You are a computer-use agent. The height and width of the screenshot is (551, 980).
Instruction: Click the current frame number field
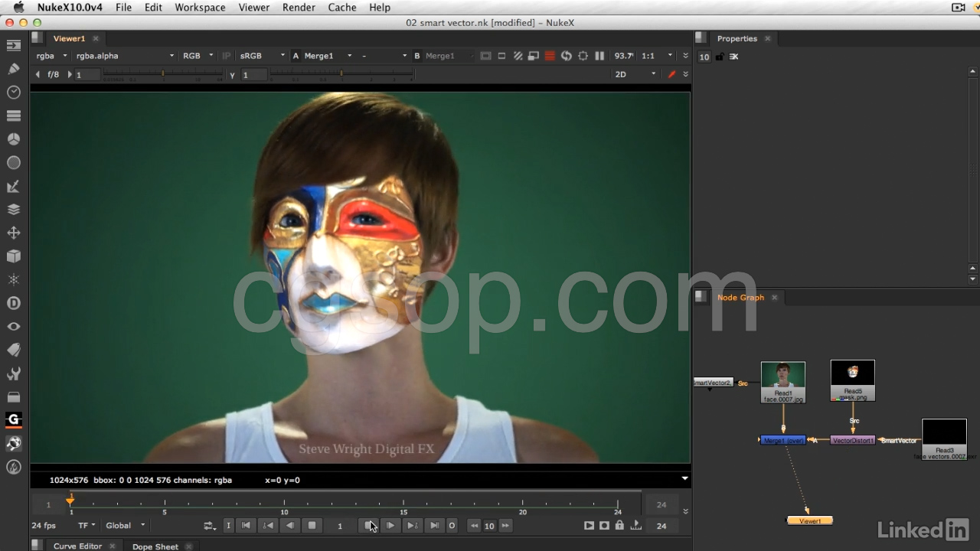(340, 526)
